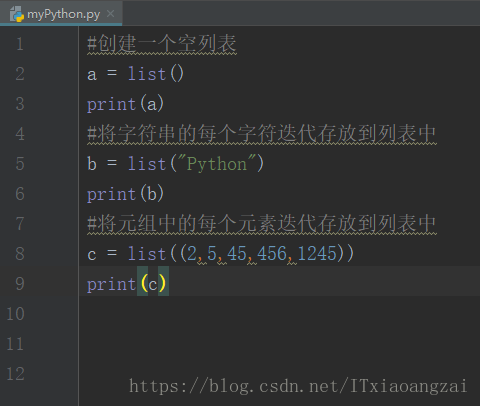Screen dimensions: 480x406
Task: Click line number 4 in the gutter
Action: (x=20, y=134)
